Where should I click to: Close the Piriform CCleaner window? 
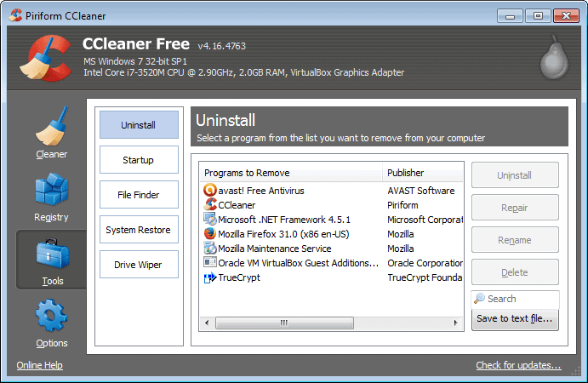pos(566,16)
